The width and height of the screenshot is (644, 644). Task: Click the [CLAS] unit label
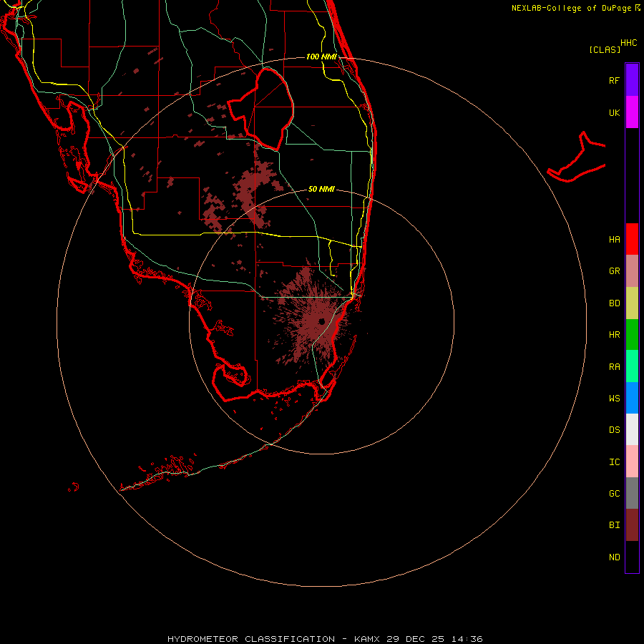click(605, 49)
